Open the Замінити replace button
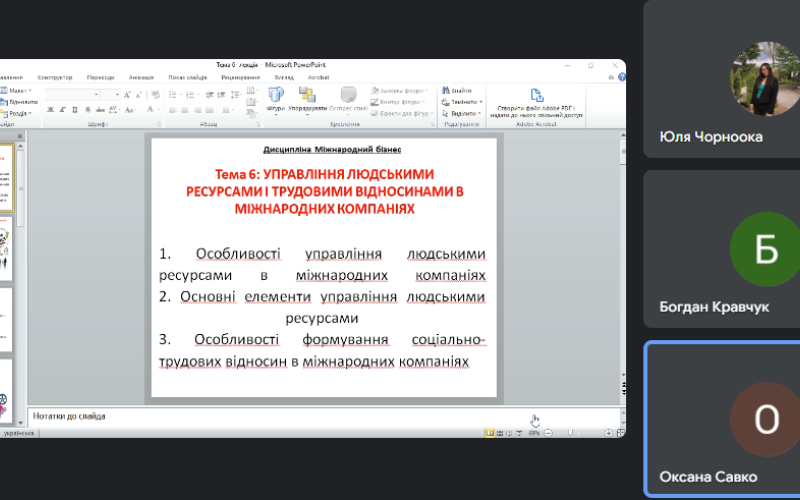The width and height of the screenshot is (800, 500). (462, 102)
